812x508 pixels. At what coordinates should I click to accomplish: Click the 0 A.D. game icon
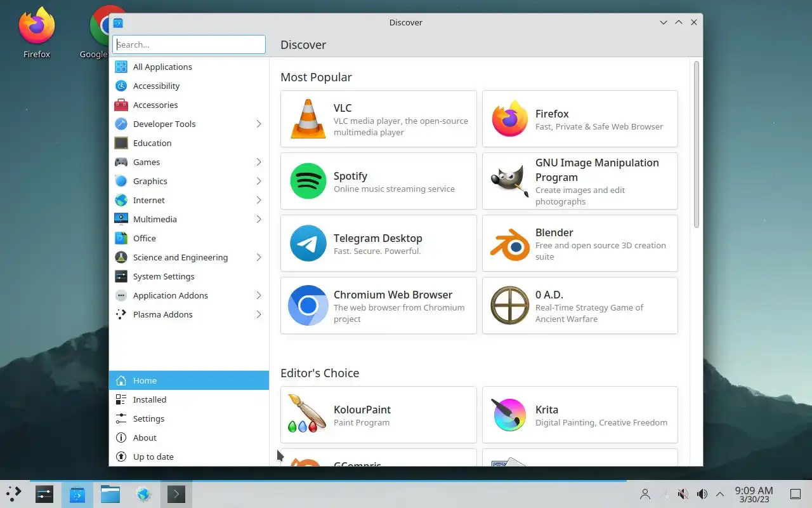coord(509,305)
